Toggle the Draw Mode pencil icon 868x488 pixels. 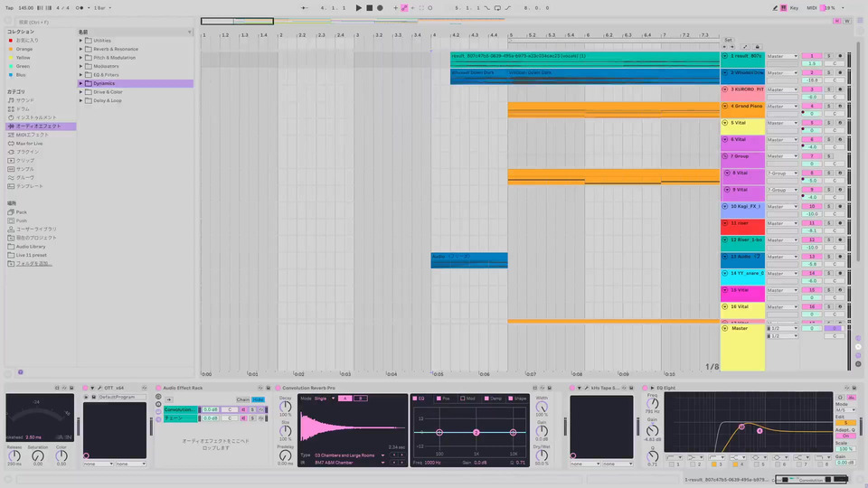403,7
